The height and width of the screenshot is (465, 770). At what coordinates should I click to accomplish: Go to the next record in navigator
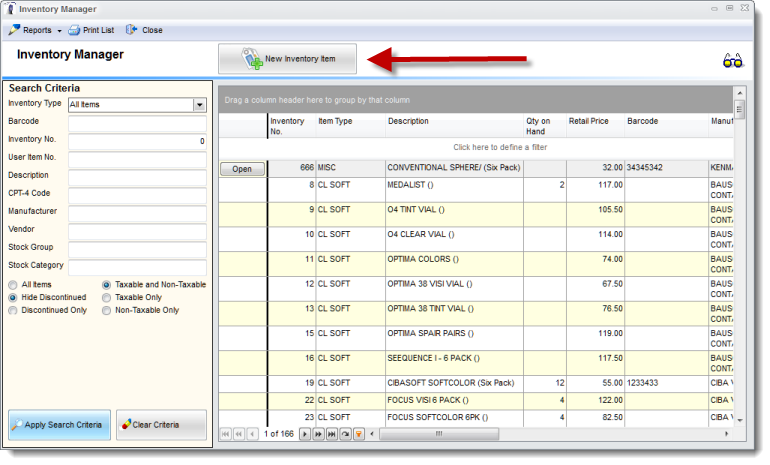305,434
